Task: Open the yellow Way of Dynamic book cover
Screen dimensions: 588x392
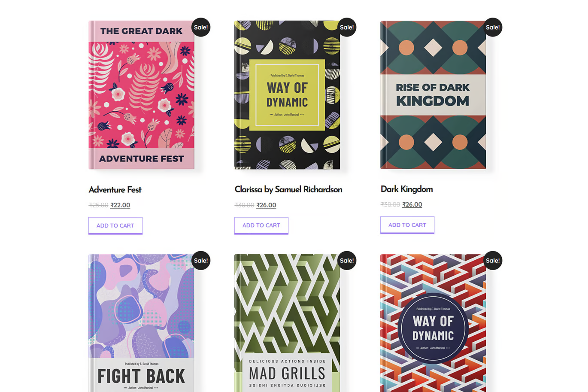Action: [288, 95]
